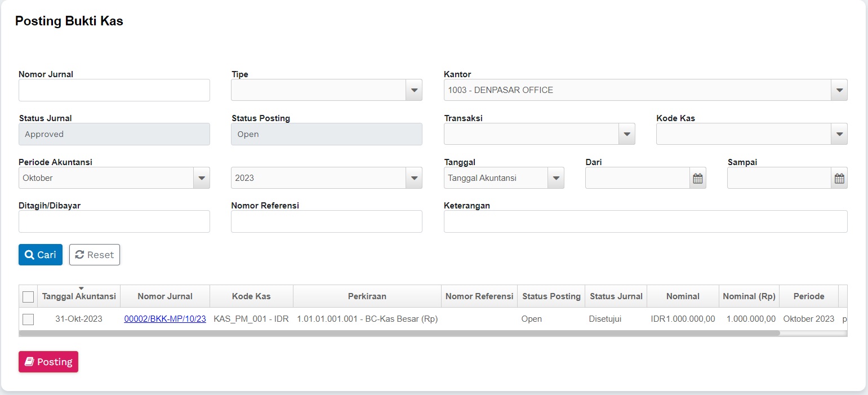
Task: Click the Reset button
Action: click(95, 255)
